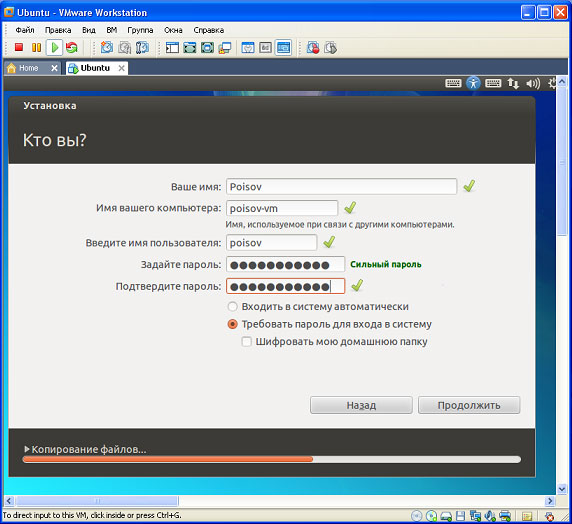572x524 pixels.
Task: Click the horizontal scrollbar thumb at bottom
Action: [x=97, y=501]
